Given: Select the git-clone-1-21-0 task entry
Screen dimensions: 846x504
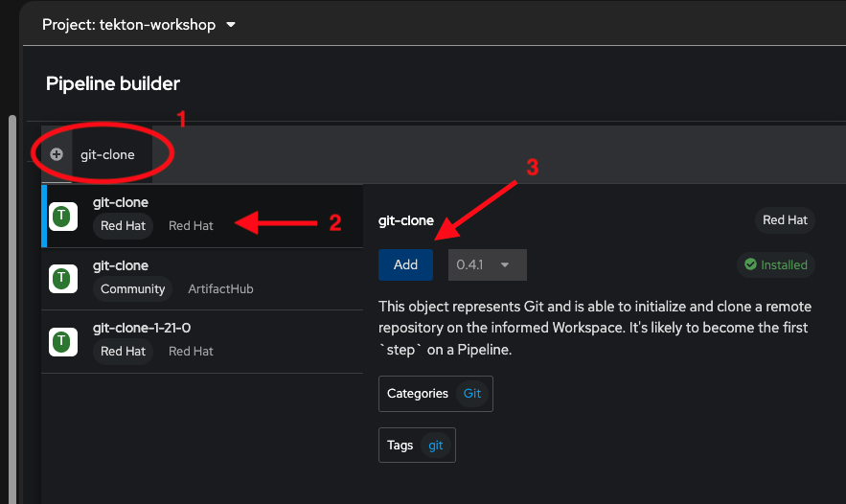Looking at the screenshot, I should point(201,340).
